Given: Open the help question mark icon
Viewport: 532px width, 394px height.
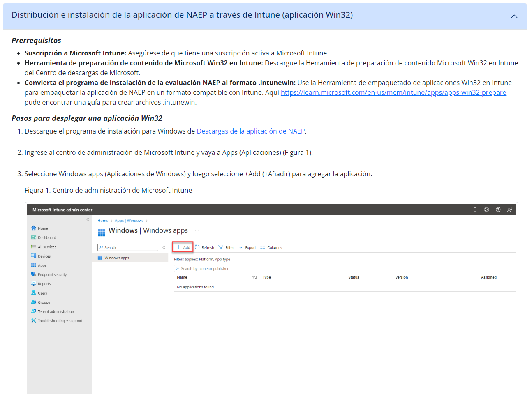Looking at the screenshot, I should [x=498, y=210].
